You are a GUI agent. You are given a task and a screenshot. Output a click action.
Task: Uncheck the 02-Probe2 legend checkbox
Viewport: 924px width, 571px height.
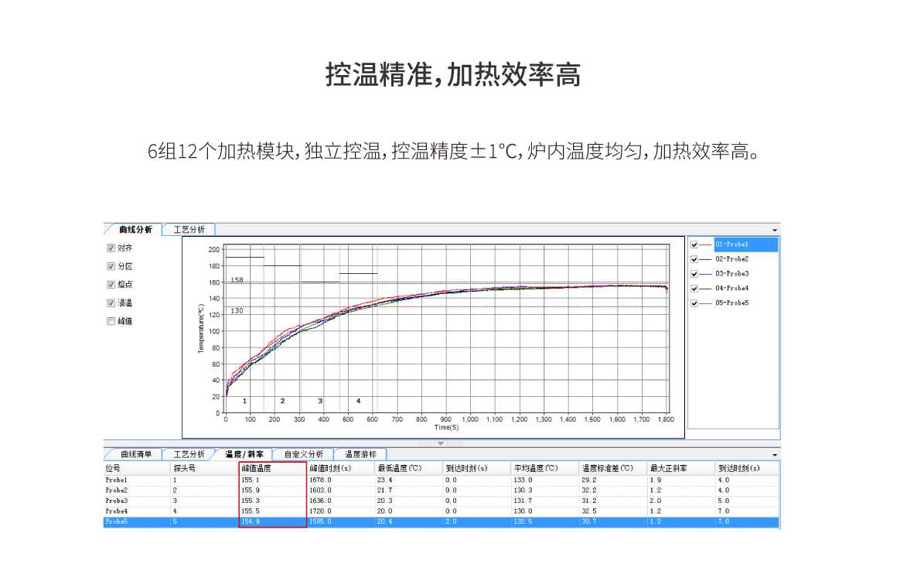(694, 259)
